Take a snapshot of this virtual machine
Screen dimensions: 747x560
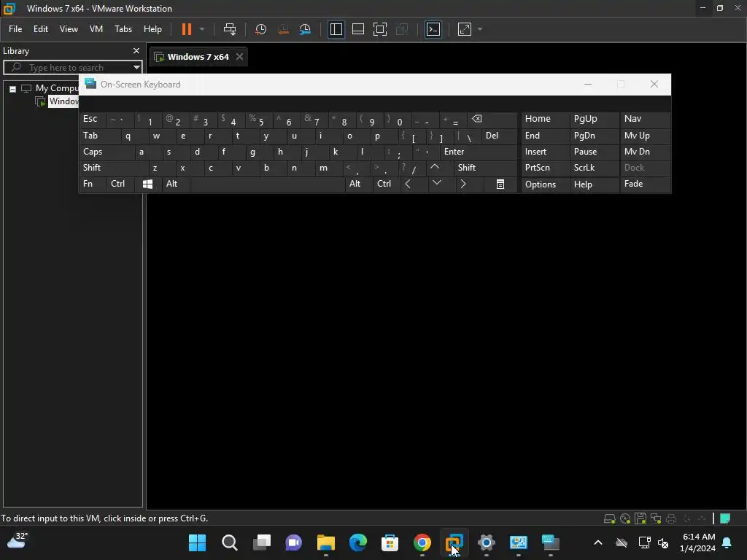tap(260, 29)
